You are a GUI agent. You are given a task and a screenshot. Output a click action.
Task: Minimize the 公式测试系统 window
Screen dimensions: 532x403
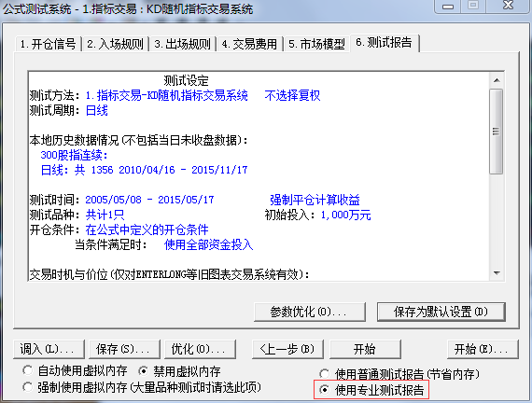click(x=448, y=6)
